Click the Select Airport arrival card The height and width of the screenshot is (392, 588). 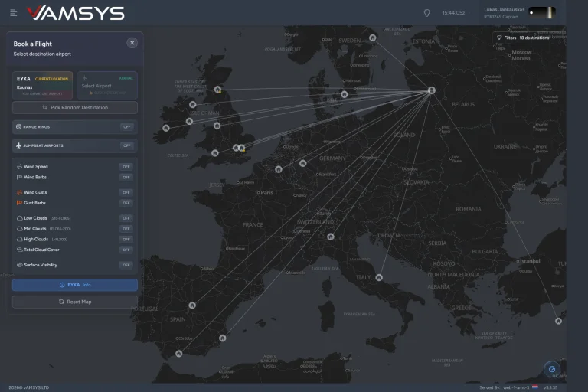(107, 86)
